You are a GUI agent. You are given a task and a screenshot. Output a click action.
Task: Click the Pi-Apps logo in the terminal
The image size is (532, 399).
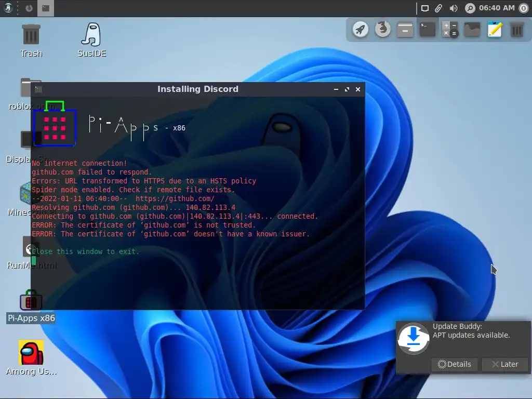click(x=55, y=124)
